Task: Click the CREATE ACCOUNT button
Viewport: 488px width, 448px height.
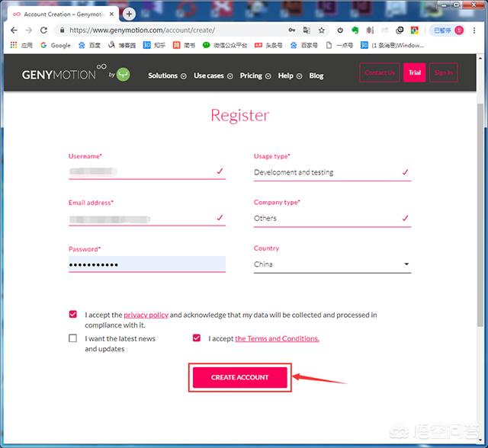Action: click(239, 377)
